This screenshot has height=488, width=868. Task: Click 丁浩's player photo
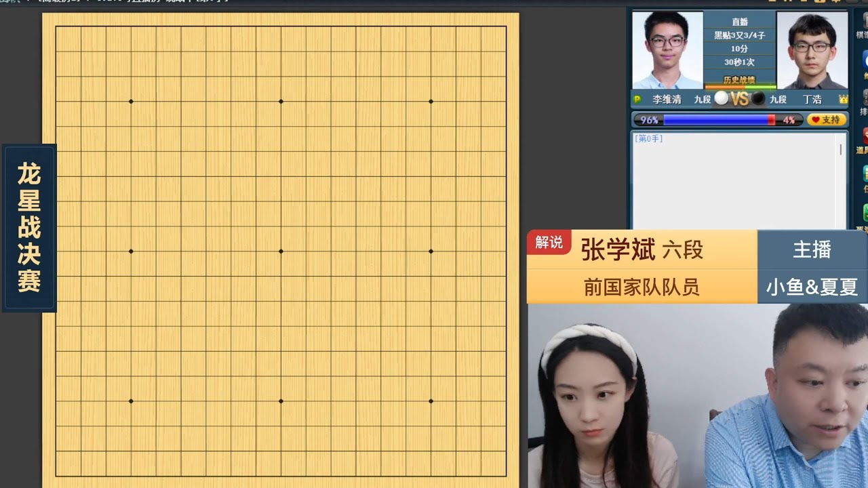[812, 50]
